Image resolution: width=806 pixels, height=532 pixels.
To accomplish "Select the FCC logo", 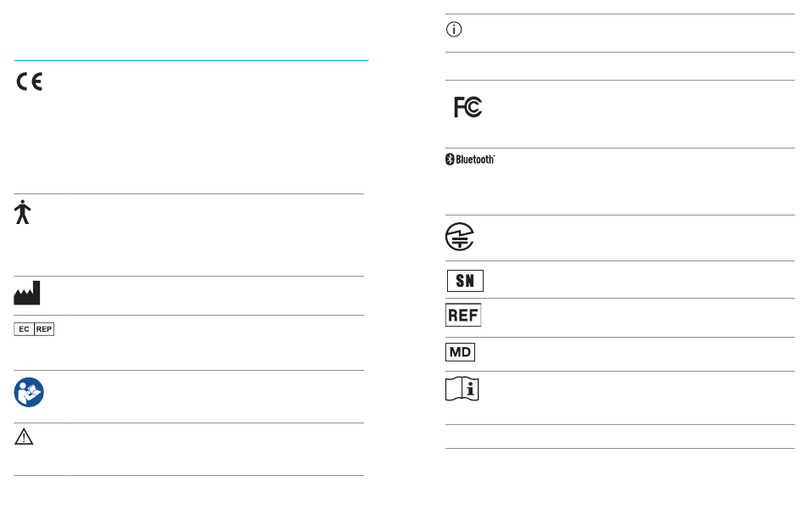I will pos(467,107).
